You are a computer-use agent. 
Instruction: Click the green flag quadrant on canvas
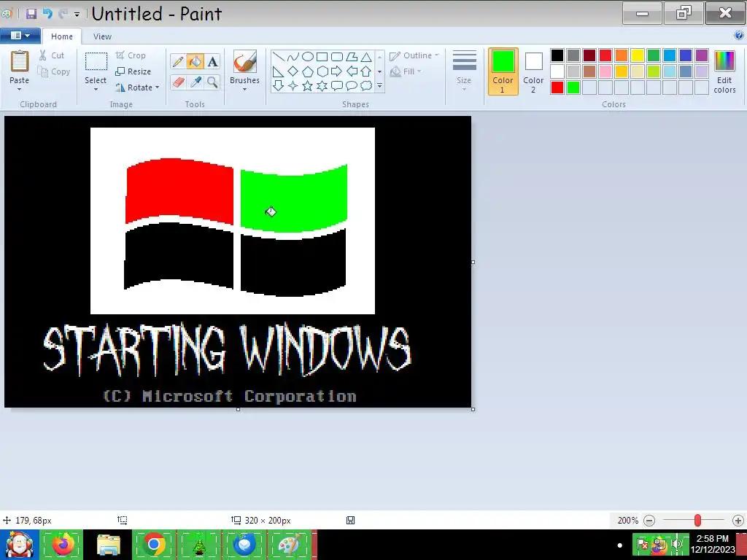pos(294,198)
